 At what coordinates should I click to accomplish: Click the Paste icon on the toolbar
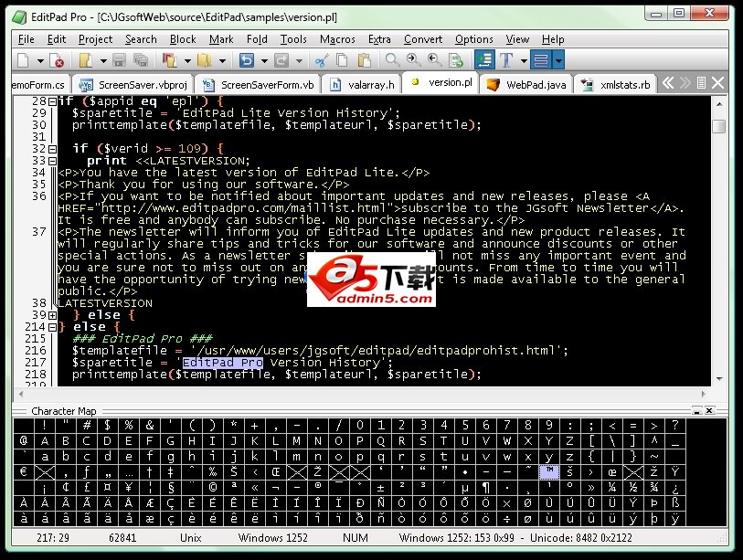coord(365,60)
